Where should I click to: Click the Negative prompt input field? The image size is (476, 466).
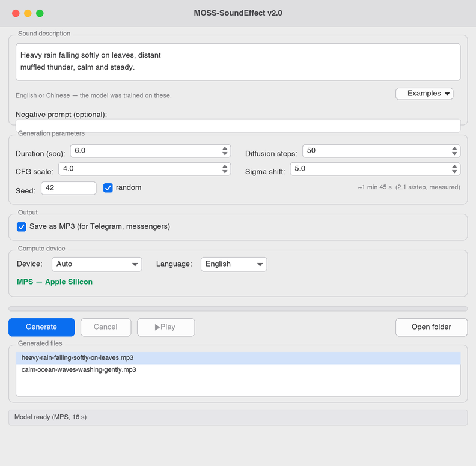(x=238, y=126)
